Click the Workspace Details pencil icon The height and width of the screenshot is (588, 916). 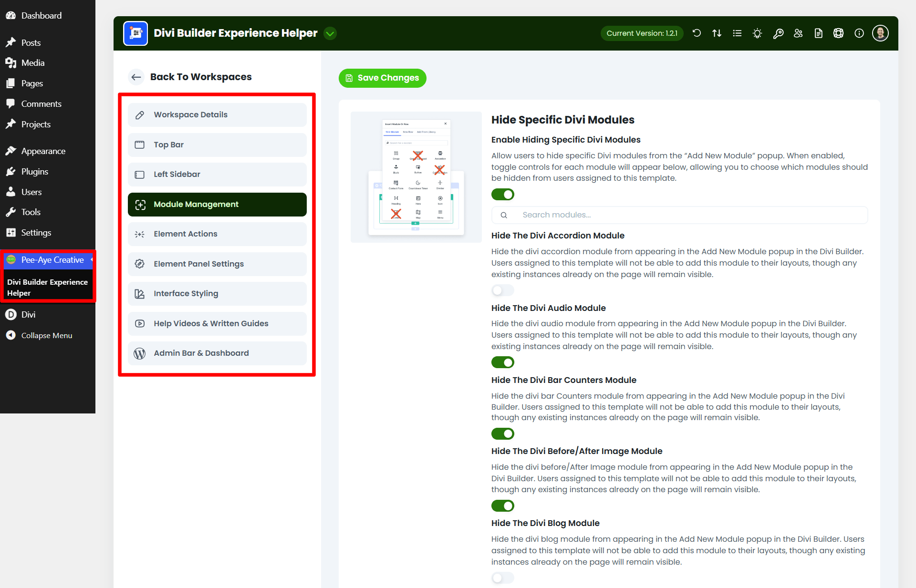(140, 115)
